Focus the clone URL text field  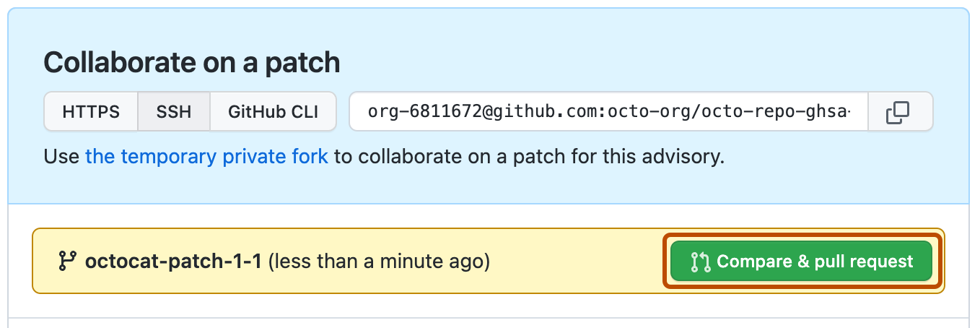point(608,112)
